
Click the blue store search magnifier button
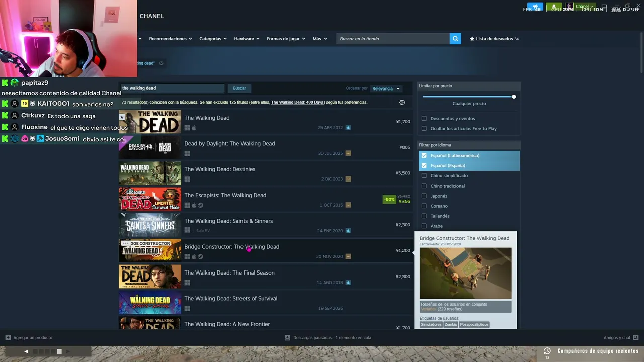click(455, 39)
